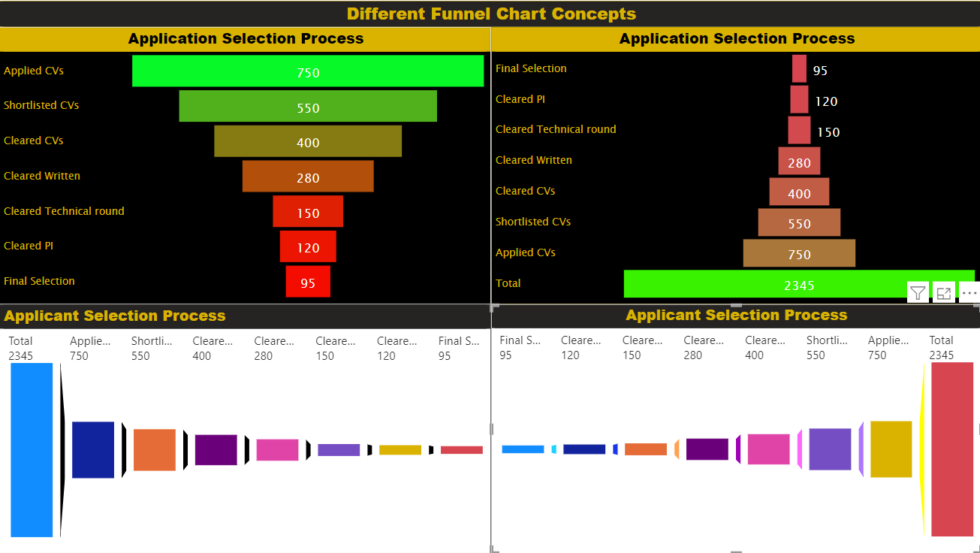Open More options ellipsis menu

(x=969, y=293)
